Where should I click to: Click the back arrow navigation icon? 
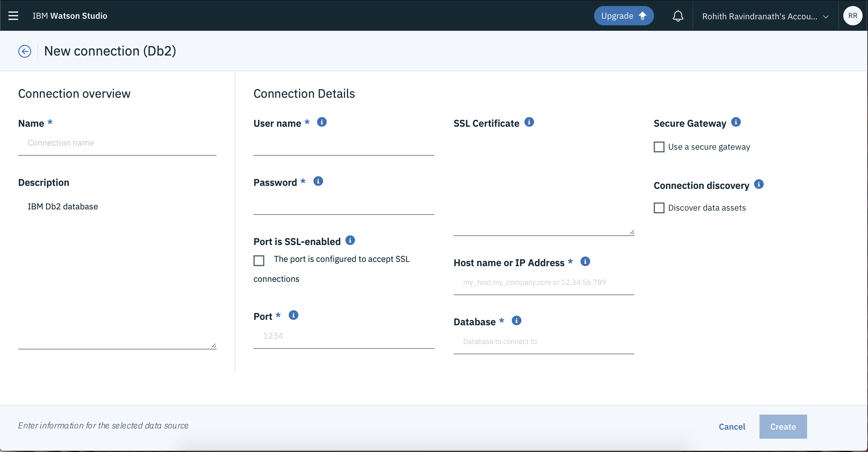pos(24,50)
